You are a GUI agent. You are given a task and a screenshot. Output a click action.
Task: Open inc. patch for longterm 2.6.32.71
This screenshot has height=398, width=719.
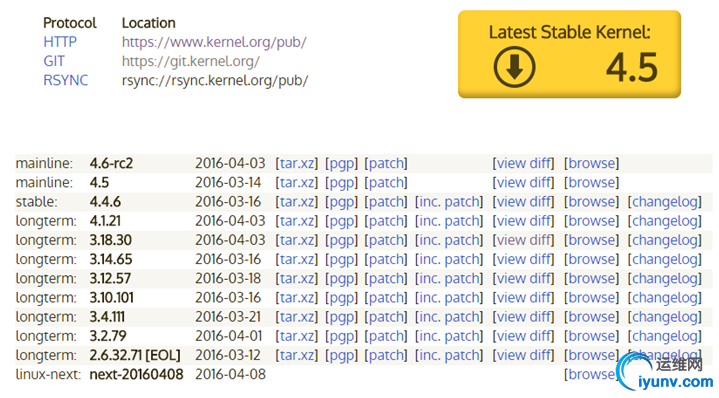click(449, 356)
